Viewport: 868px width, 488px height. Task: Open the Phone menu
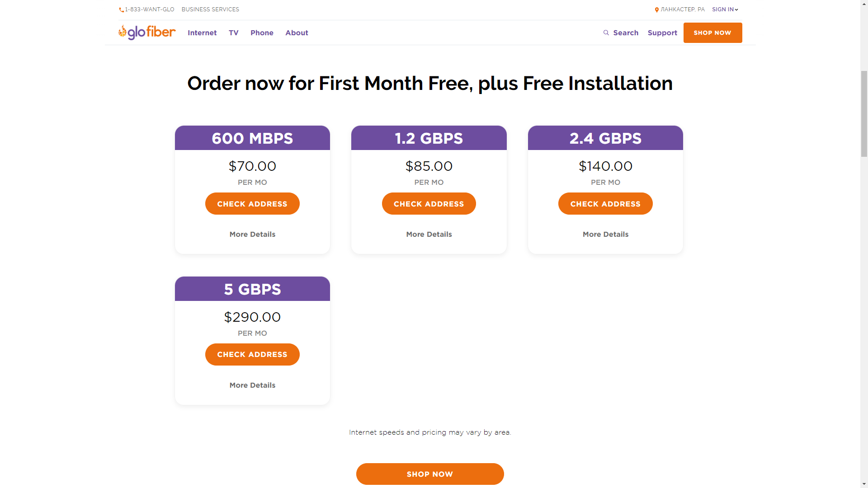coord(262,33)
